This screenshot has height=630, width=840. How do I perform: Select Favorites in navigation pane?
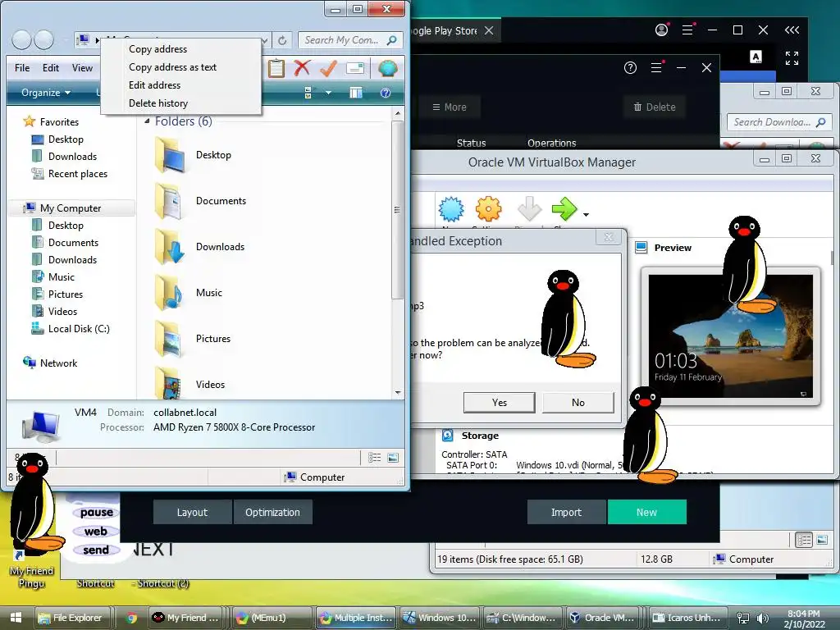[59, 122]
